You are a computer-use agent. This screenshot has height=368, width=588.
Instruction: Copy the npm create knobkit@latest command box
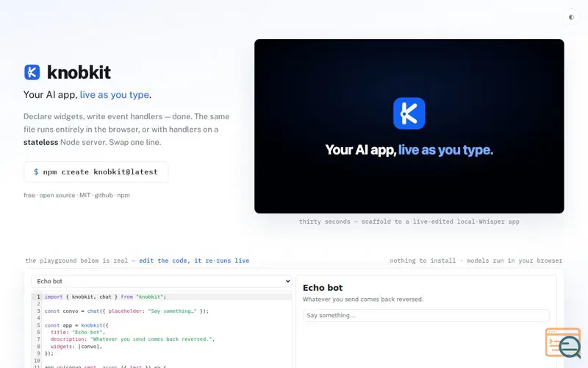(x=96, y=172)
